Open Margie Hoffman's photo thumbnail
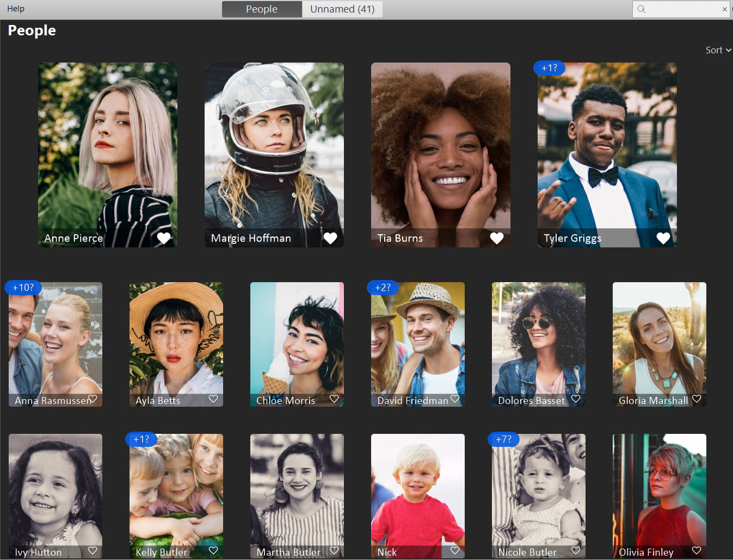This screenshot has height=560, width=733. click(x=274, y=155)
